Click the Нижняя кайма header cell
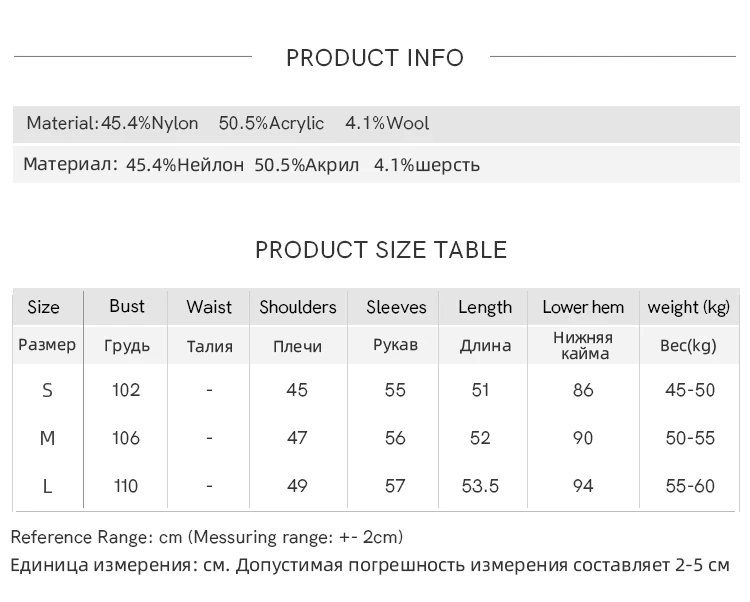Viewport: 750px width, 602px height. click(583, 346)
